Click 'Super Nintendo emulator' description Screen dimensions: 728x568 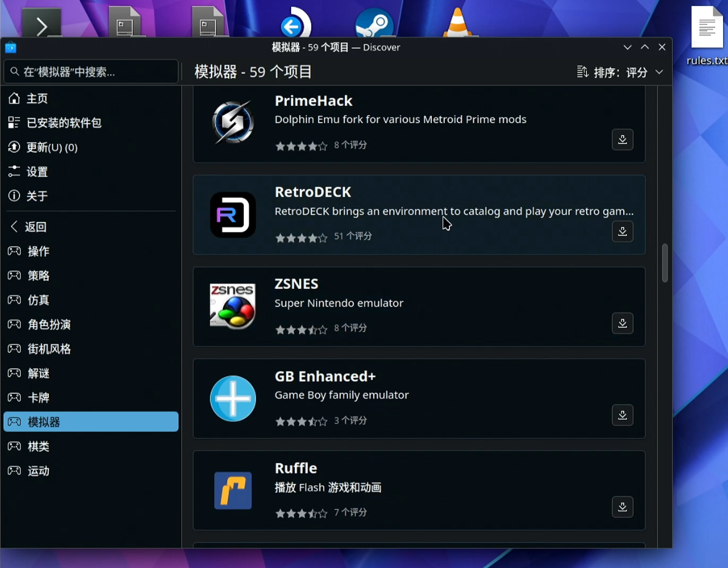click(339, 303)
